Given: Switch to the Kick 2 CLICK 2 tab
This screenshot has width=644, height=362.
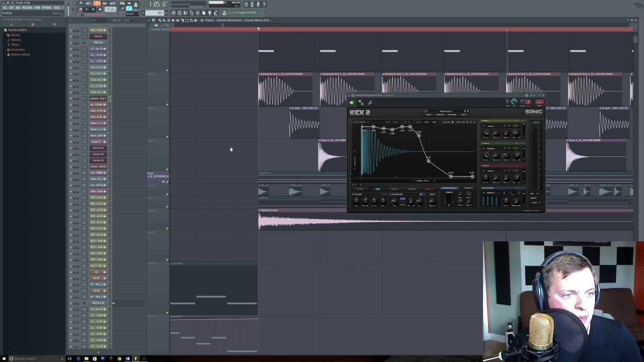Looking at the screenshot, I should coord(412,189).
